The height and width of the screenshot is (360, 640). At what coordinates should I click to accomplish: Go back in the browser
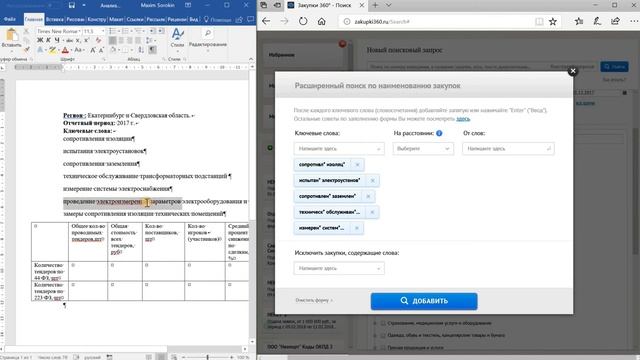pyautogui.click(x=266, y=21)
